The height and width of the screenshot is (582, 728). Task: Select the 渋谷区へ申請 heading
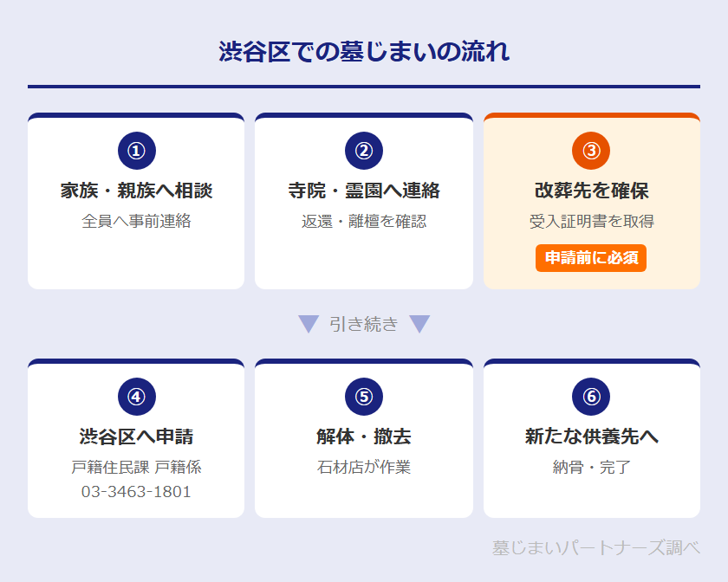(x=136, y=436)
